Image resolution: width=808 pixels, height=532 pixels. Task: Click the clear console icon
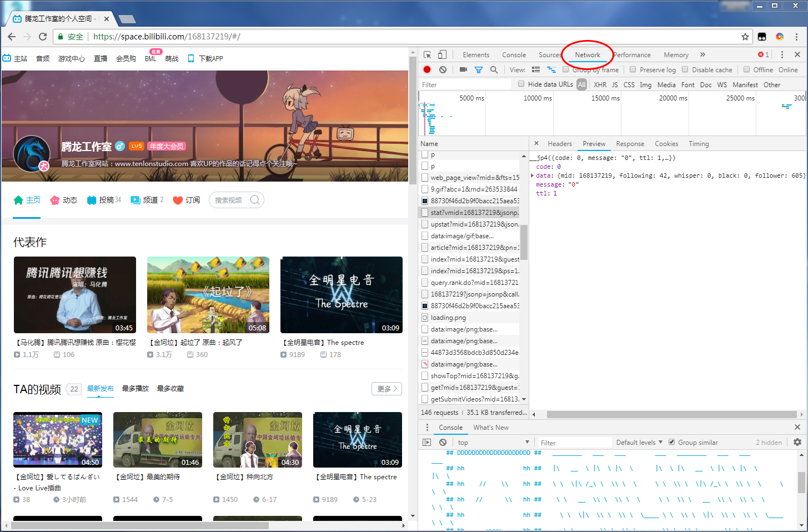click(x=443, y=442)
